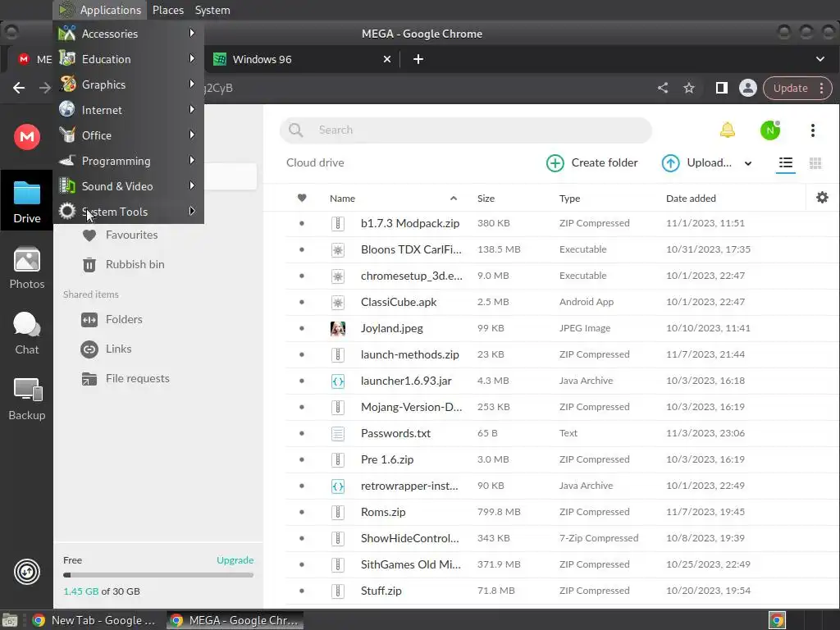Open Office submenu
840x630 pixels.
coord(129,135)
